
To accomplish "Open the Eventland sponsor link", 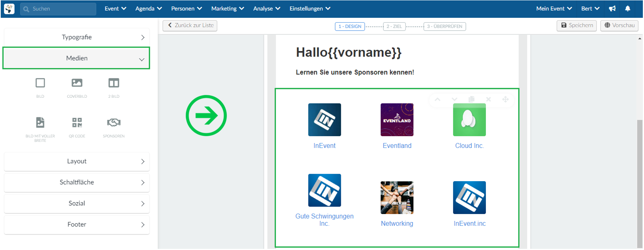I will tap(397, 146).
